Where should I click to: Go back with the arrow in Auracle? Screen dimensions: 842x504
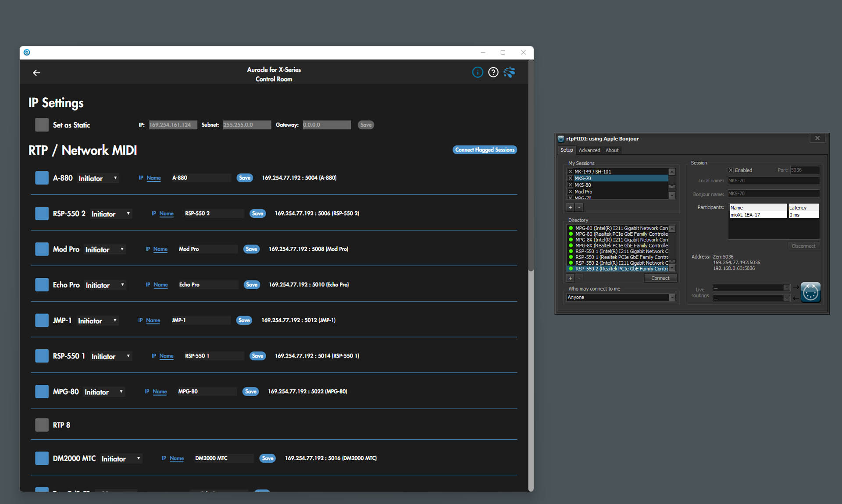pos(36,73)
